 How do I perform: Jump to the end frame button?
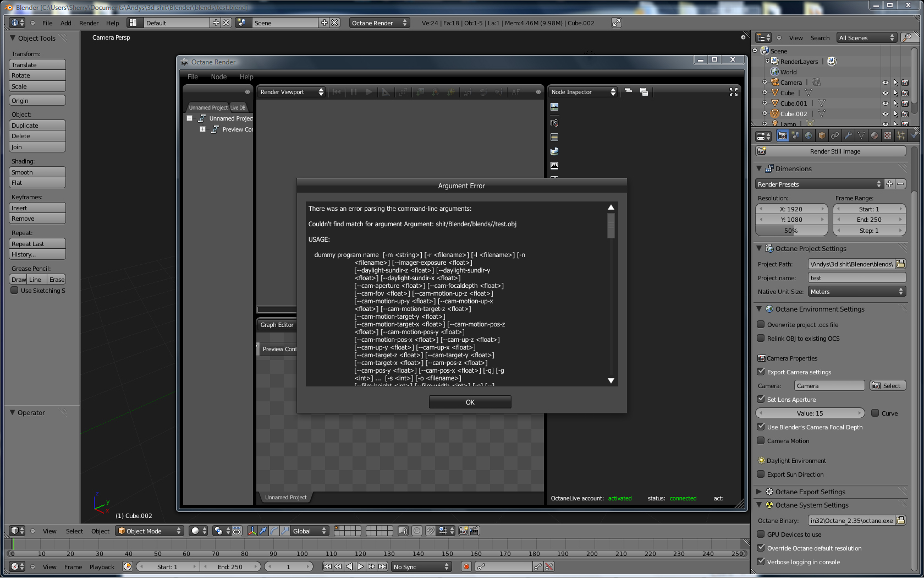[x=382, y=566]
